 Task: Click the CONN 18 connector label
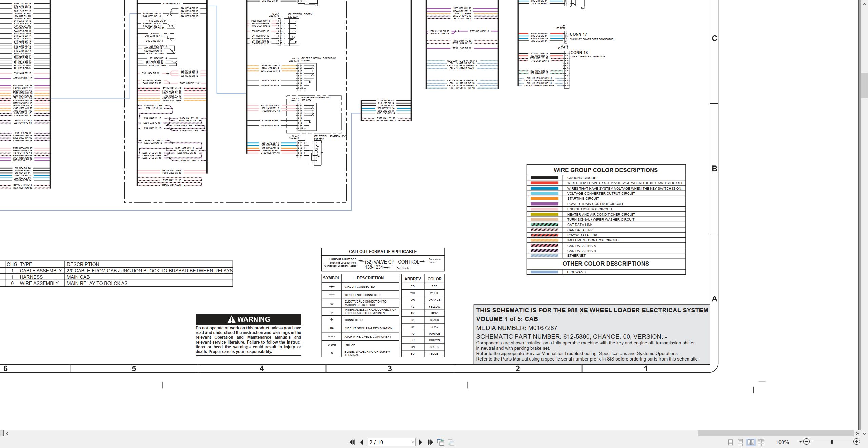click(579, 53)
